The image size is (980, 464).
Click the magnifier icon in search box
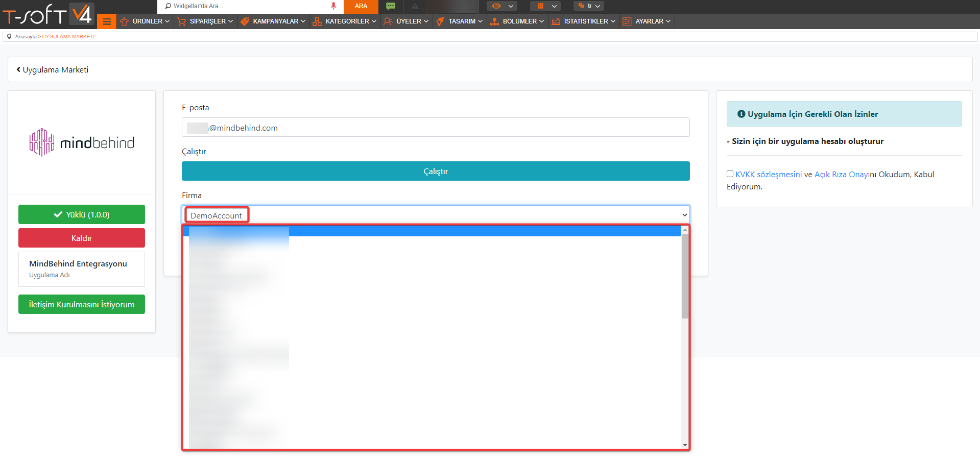tap(168, 6)
